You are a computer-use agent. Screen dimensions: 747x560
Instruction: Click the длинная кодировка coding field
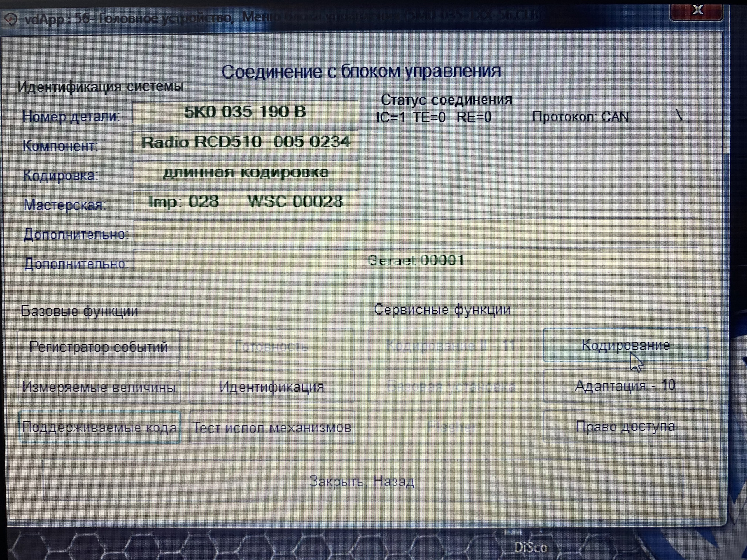(x=245, y=172)
